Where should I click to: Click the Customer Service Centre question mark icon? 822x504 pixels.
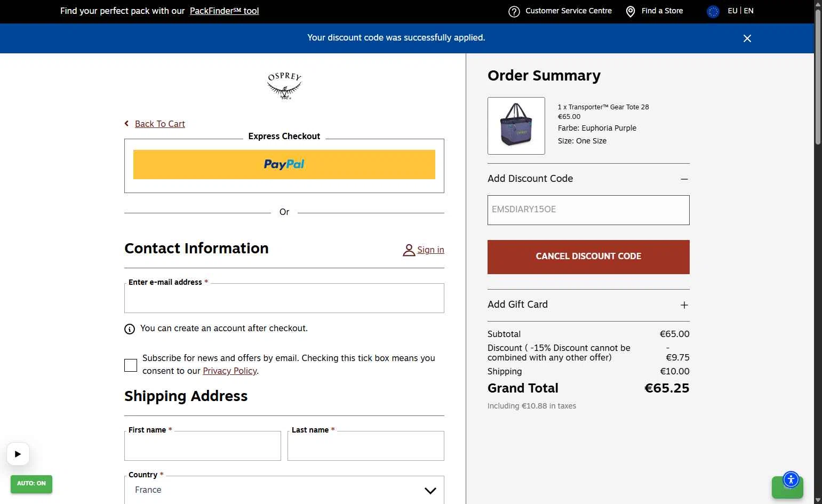coord(514,12)
